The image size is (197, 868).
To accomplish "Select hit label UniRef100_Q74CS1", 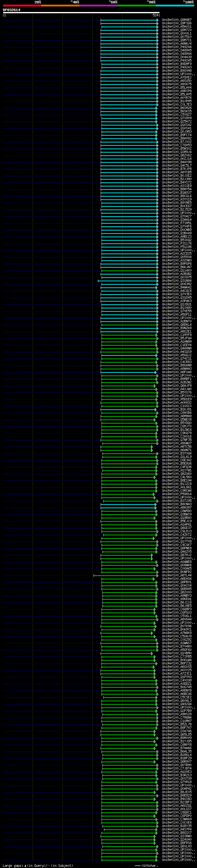I will [x=177, y=358].
